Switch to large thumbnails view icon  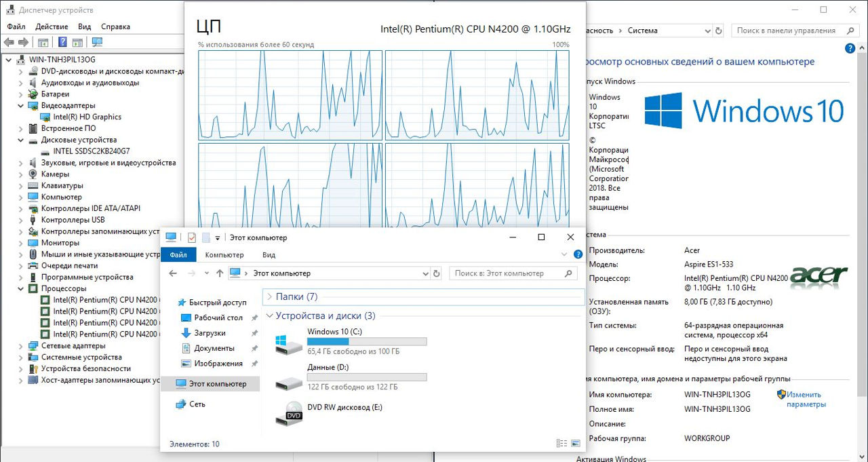click(x=576, y=444)
